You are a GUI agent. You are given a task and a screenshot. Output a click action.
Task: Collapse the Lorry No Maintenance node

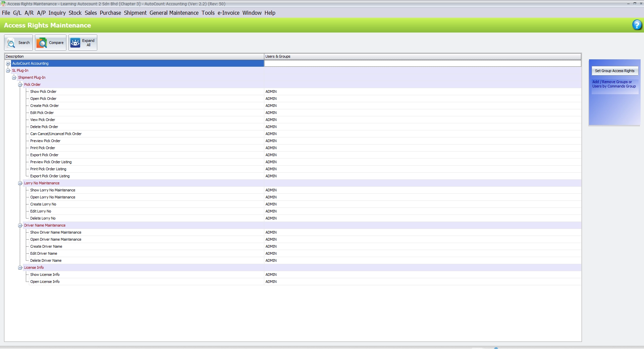[x=20, y=183]
